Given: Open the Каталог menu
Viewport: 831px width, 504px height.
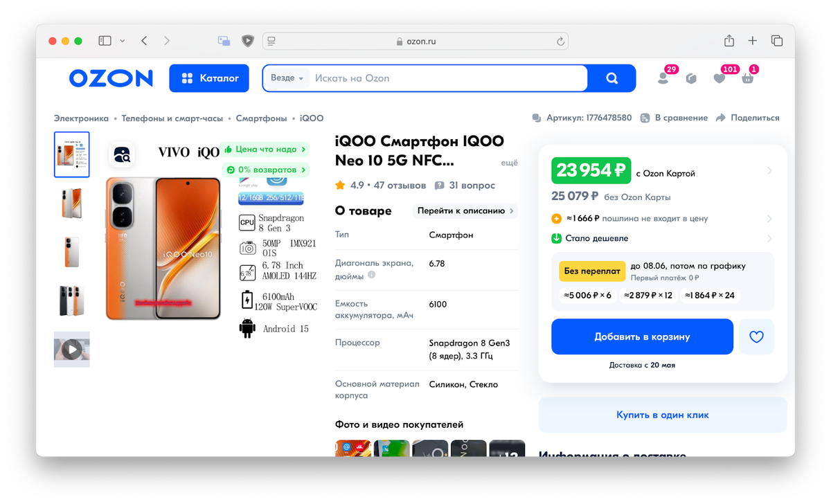Looking at the screenshot, I should (209, 78).
